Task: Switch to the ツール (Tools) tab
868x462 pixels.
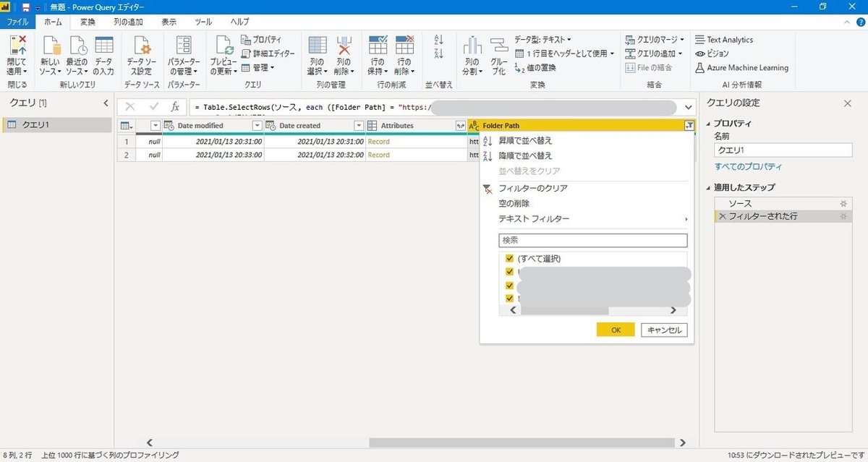Action: coord(203,22)
